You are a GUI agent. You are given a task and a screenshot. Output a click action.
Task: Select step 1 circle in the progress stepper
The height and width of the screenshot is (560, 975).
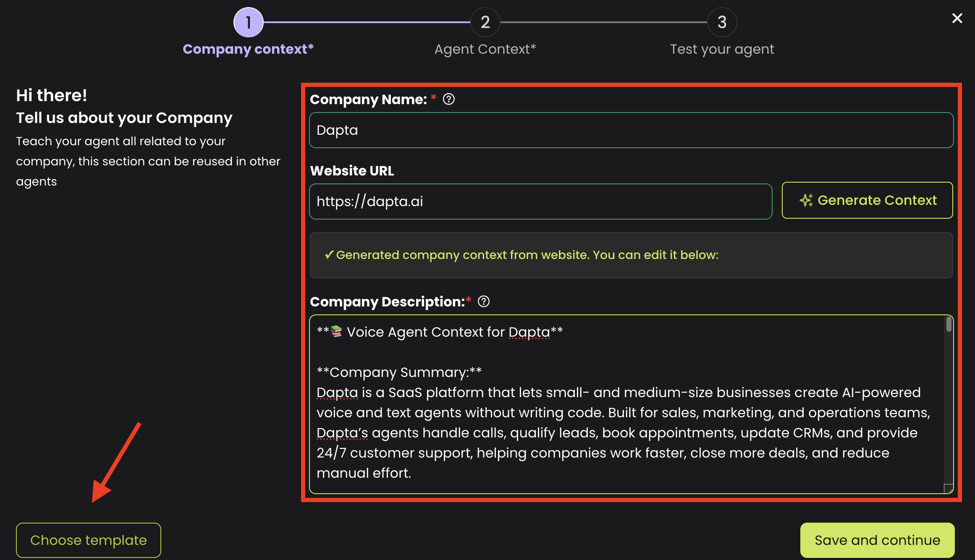coord(248,22)
